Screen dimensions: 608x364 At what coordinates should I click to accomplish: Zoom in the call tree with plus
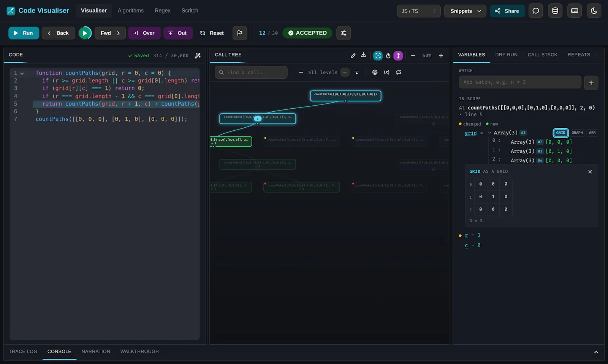pyautogui.click(x=441, y=56)
